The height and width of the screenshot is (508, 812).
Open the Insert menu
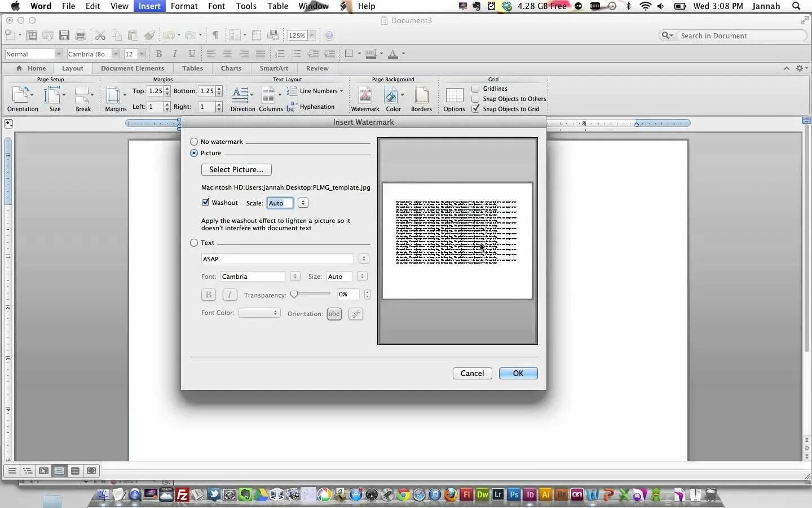coord(149,6)
